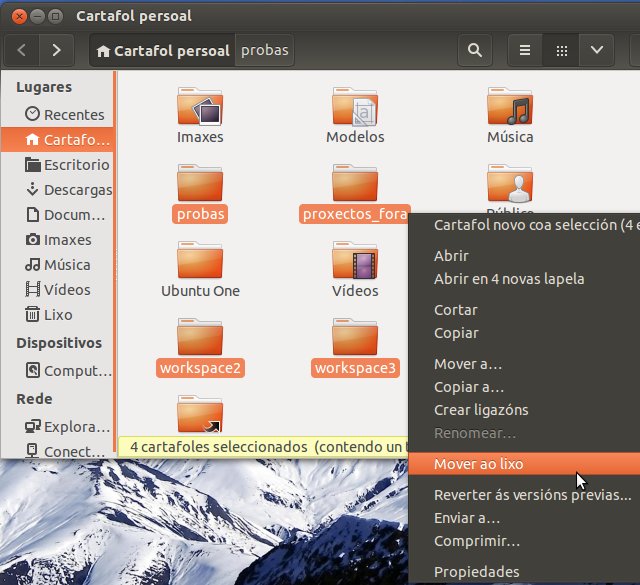640x585 pixels.
Task: Click the Ubuntu One folder name label
Action: tap(200, 291)
